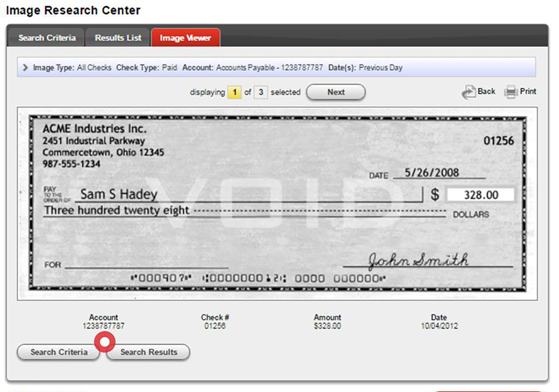The width and height of the screenshot is (559, 392).
Task: Click the $328.00 amount below check
Action: click(327, 326)
